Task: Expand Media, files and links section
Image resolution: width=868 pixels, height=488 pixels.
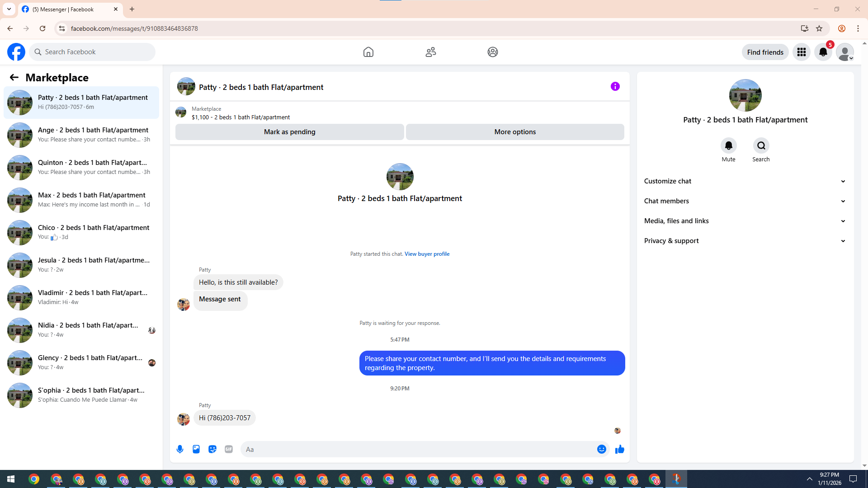Action: pyautogui.click(x=745, y=221)
